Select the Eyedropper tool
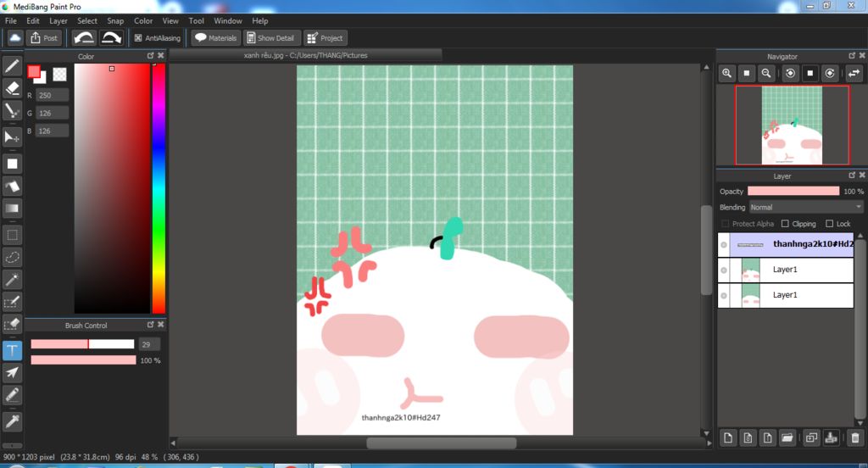Viewport: 868px width, 468px height. point(12,421)
